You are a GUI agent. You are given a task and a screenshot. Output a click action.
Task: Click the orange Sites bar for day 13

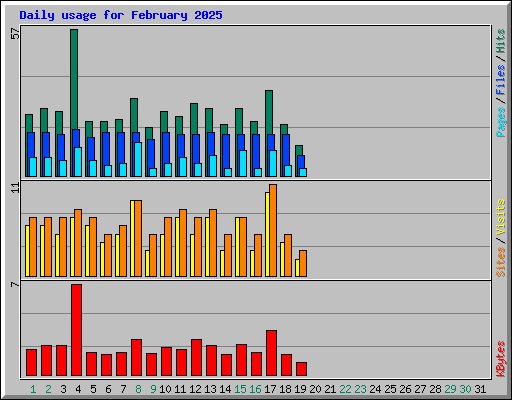pyautogui.click(x=213, y=243)
